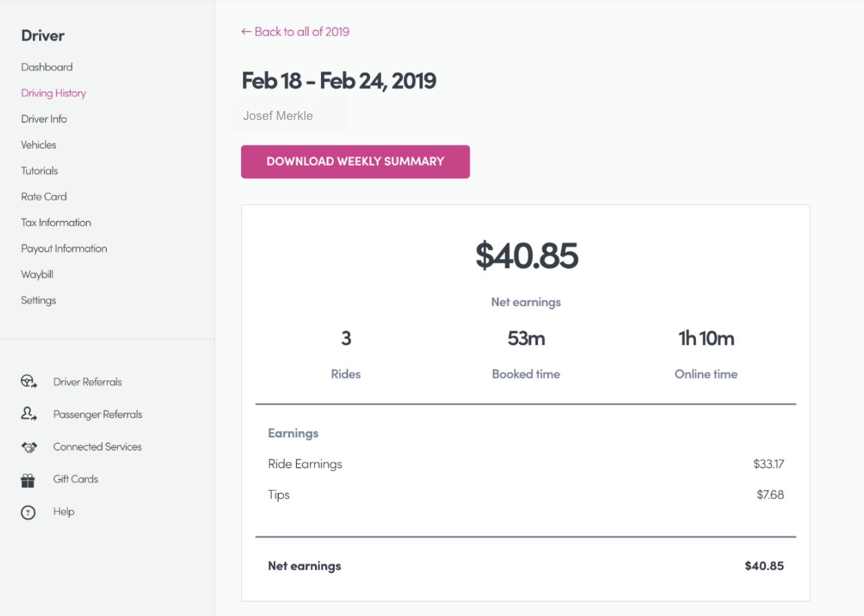864x616 pixels.
Task: Open the Vehicles section
Action: [39, 145]
